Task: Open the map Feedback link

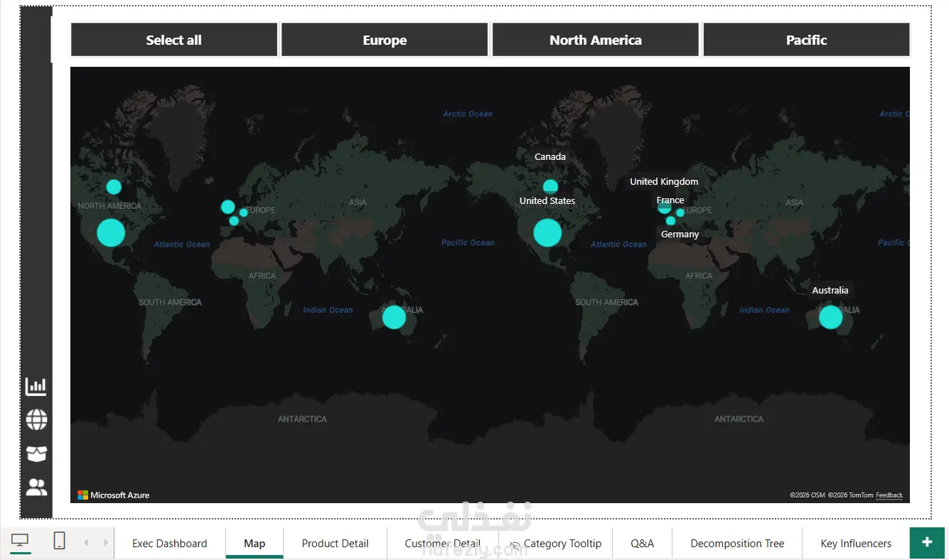Action: pos(889,495)
